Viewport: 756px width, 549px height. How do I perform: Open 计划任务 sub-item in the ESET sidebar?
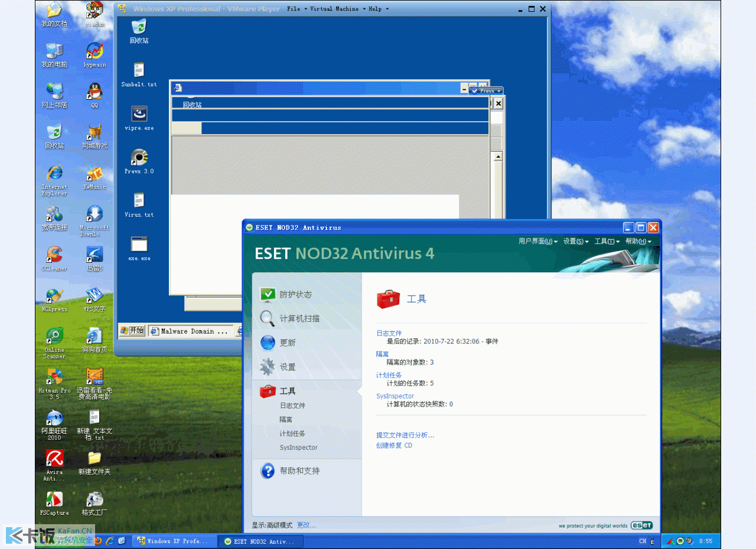[x=292, y=433]
